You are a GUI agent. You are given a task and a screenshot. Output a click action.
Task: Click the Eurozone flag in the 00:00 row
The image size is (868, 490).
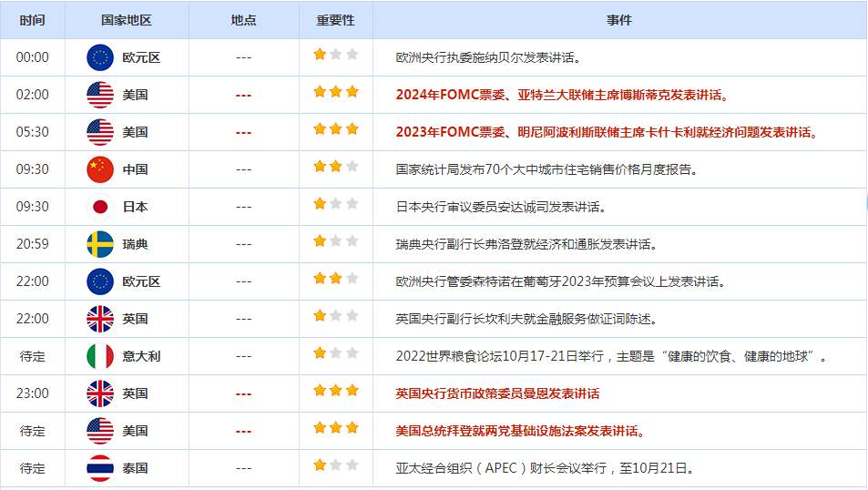click(x=100, y=57)
